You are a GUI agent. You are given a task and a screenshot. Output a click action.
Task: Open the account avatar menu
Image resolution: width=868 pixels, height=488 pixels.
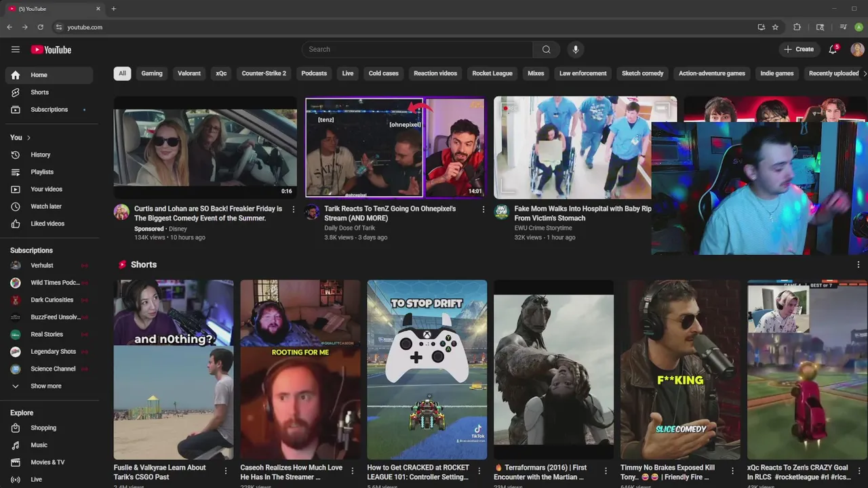click(x=857, y=49)
